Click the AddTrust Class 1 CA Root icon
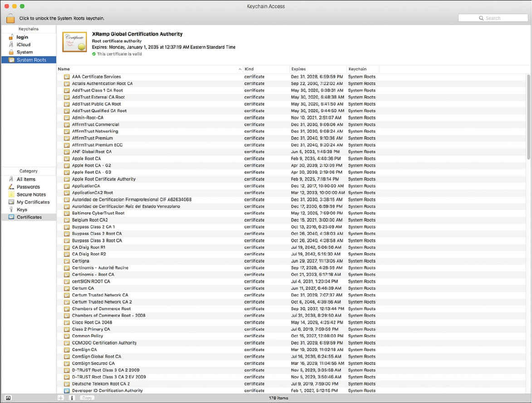 pyautogui.click(x=67, y=90)
